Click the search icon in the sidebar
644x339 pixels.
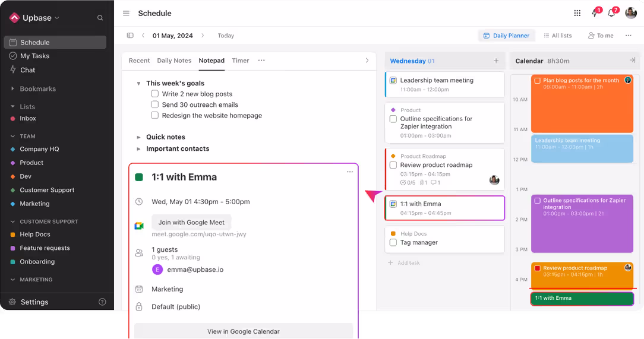click(x=100, y=18)
